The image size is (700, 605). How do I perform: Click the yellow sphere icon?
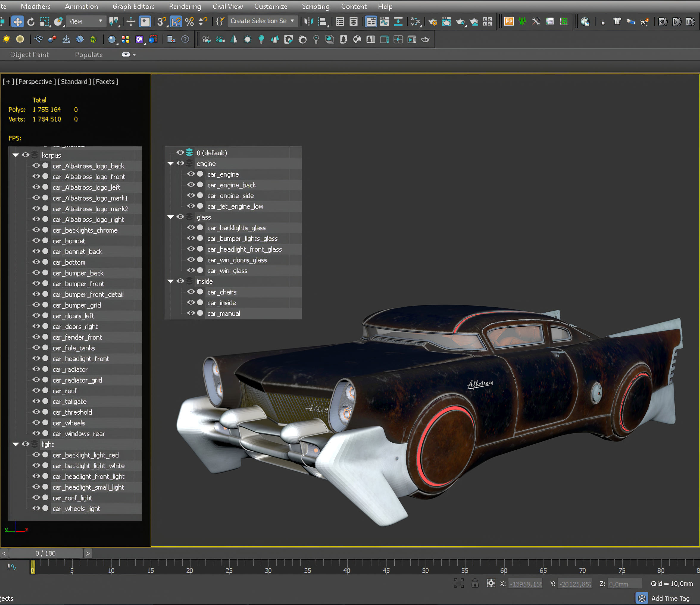point(20,39)
